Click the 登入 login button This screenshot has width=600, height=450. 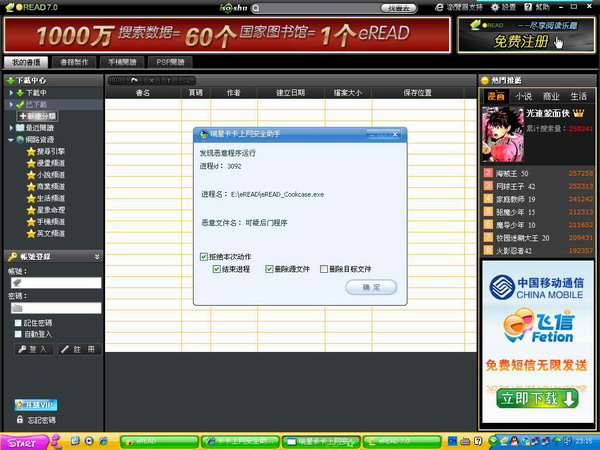tap(33, 349)
